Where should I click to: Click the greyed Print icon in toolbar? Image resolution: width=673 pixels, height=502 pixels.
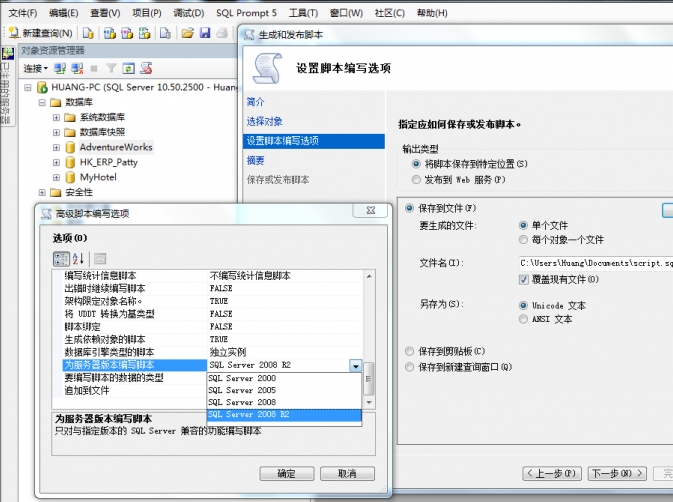(x=222, y=33)
